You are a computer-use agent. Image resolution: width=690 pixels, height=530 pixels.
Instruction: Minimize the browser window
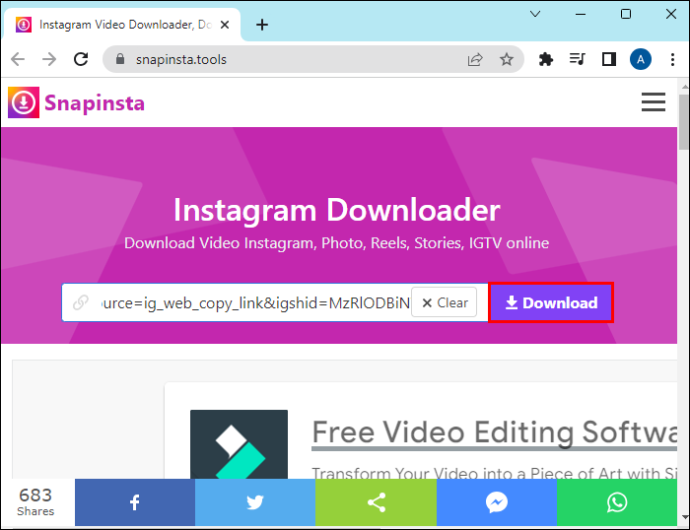tap(580, 14)
